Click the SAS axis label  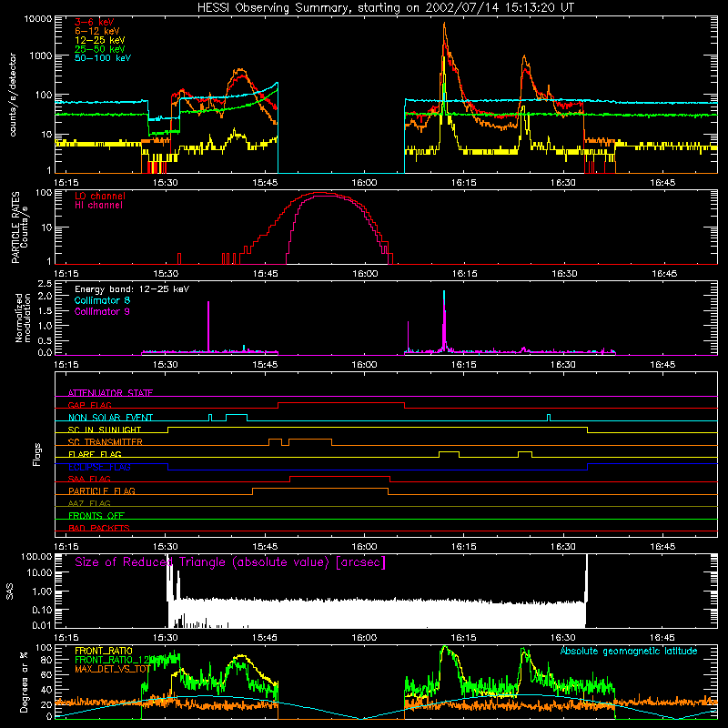[10, 591]
